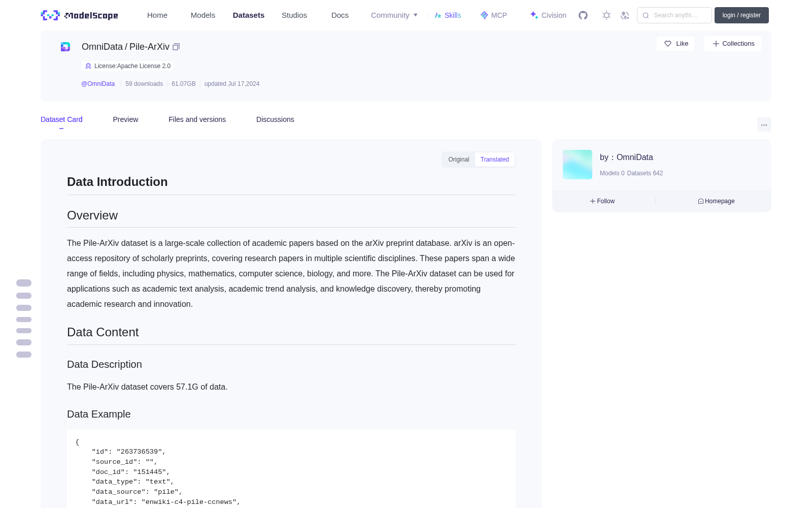812x508 pixels.
Task: Expand the Community dropdown menu
Action: tap(394, 15)
